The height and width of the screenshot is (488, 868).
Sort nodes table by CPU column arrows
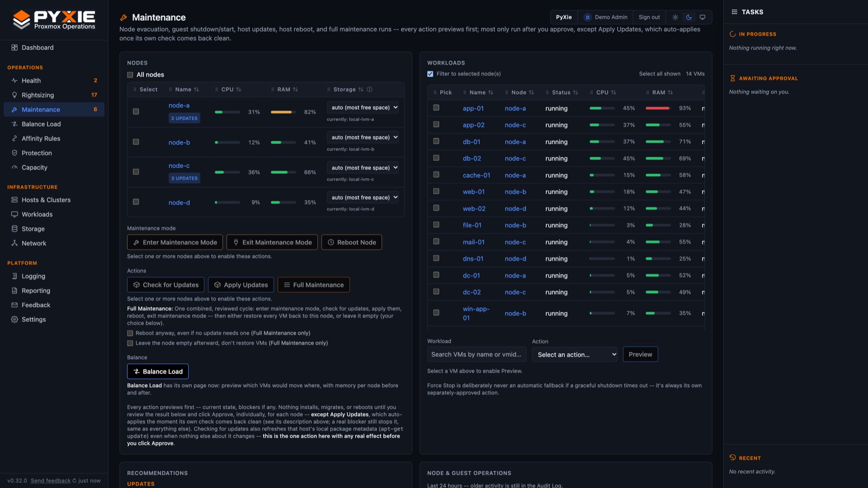pyautogui.click(x=239, y=90)
